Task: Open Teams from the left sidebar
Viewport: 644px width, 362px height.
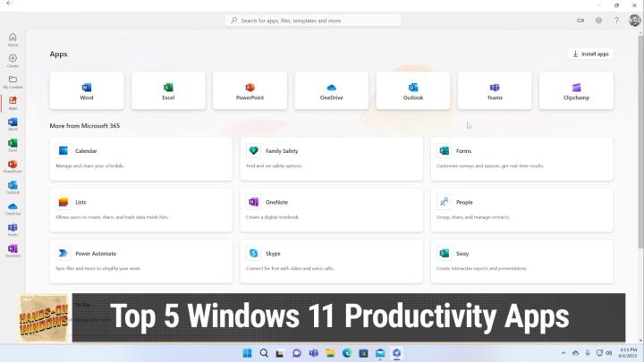Action: (x=13, y=230)
